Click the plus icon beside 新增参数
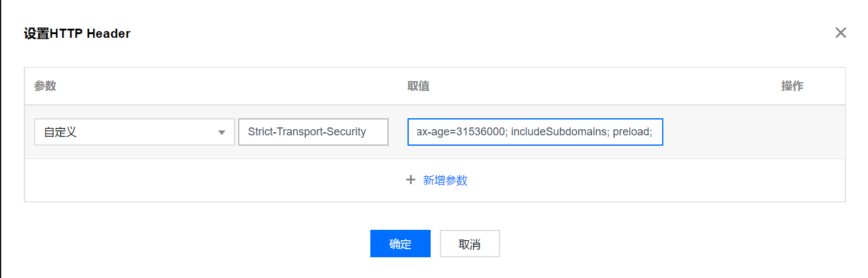 (411, 180)
